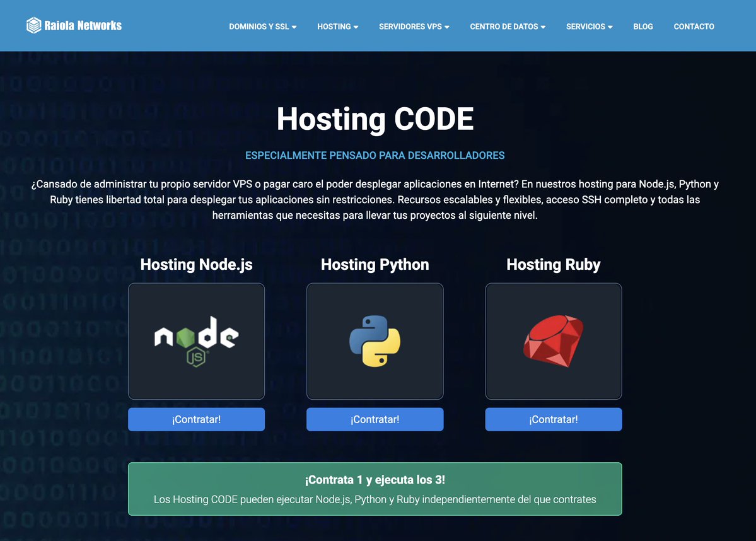The height and width of the screenshot is (541, 756).
Task: Click the Ruby gem logo card
Action: (554, 341)
